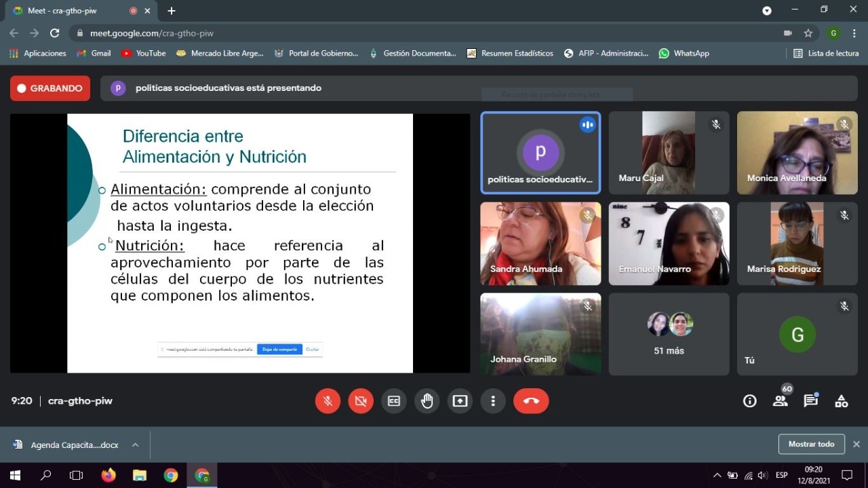
Task: Open meeting details info icon
Action: [x=749, y=401]
